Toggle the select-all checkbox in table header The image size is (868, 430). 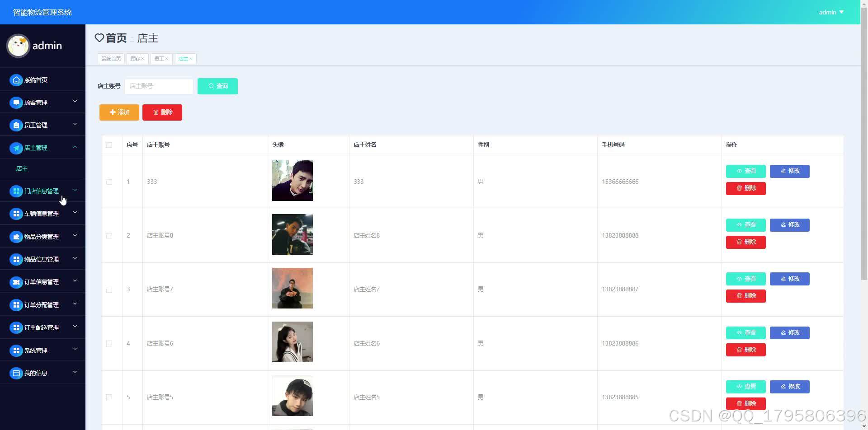point(109,145)
